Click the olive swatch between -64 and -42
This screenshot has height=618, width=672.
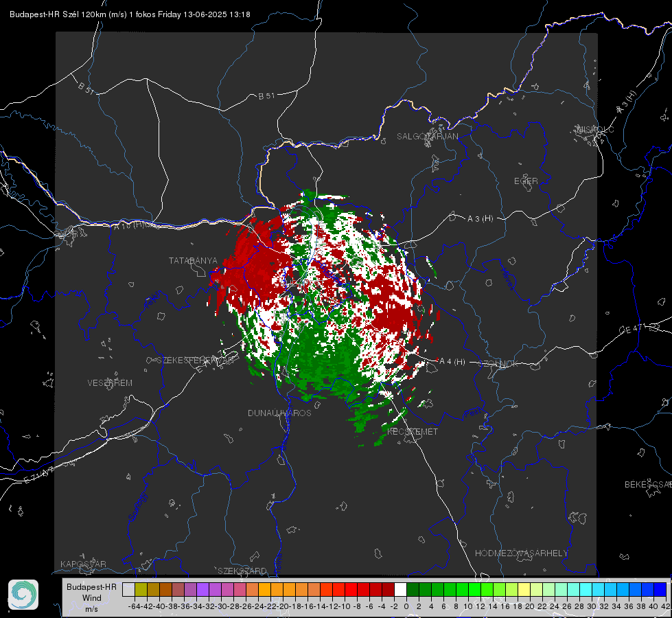click(141, 589)
